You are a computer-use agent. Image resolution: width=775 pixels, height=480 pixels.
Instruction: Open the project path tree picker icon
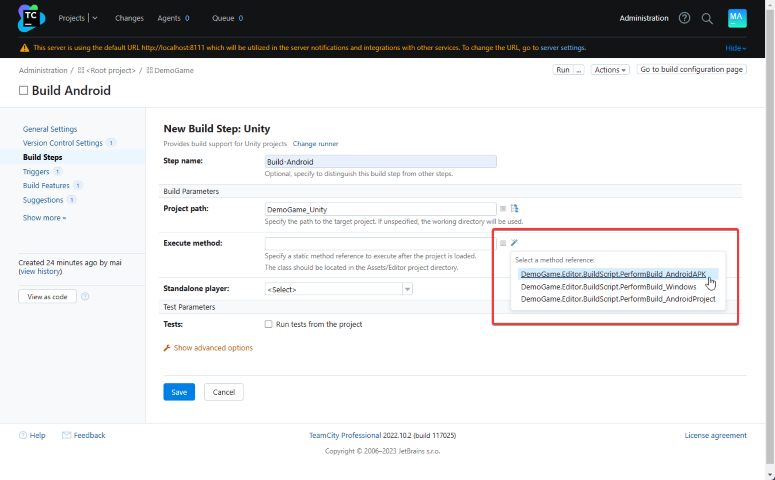pyautogui.click(x=515, y=208)
